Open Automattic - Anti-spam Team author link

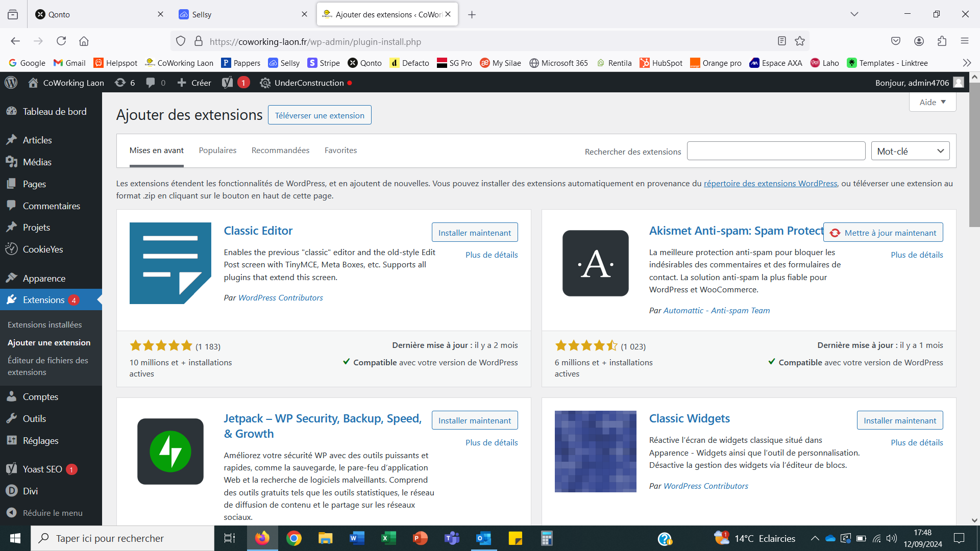click(717, 310)
